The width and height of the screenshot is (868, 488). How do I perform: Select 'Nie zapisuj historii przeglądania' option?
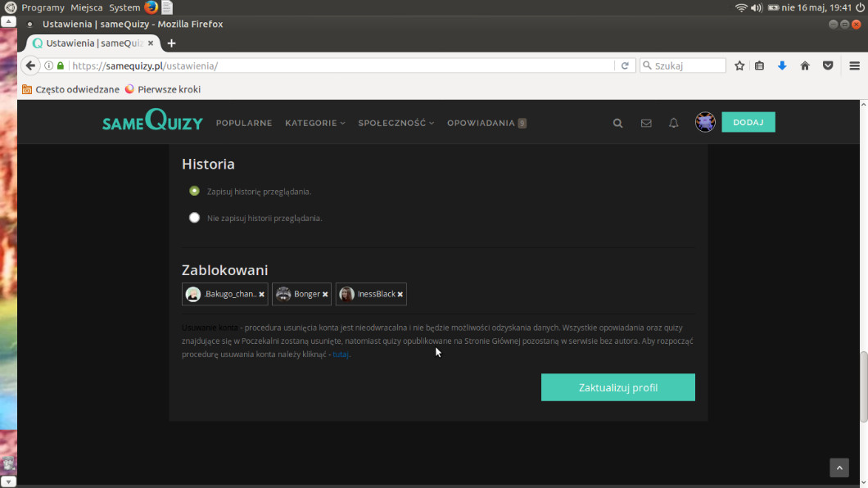coord(194,218)
